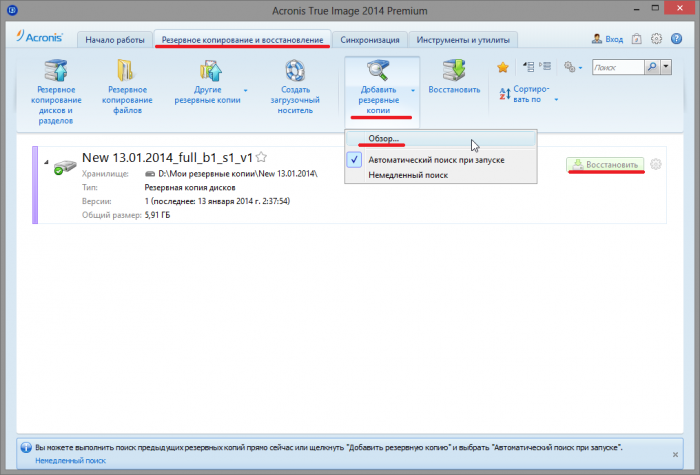Collapse the New 13.01.2014 backup entry

click(46, 162)
